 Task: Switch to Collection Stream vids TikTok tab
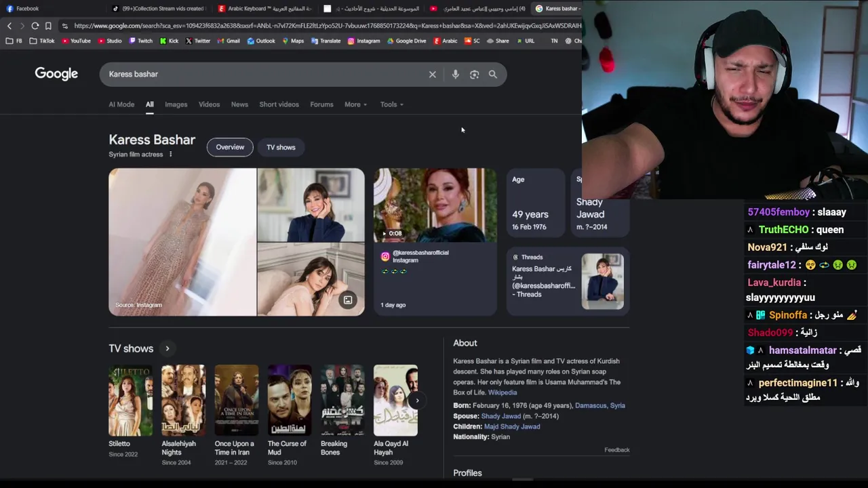(x=158, y=9)
